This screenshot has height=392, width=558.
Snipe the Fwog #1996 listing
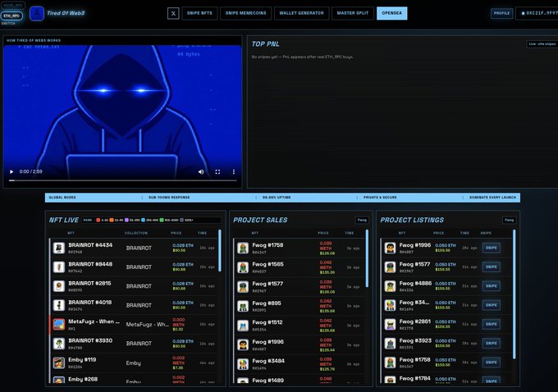[x=491, y=248]
